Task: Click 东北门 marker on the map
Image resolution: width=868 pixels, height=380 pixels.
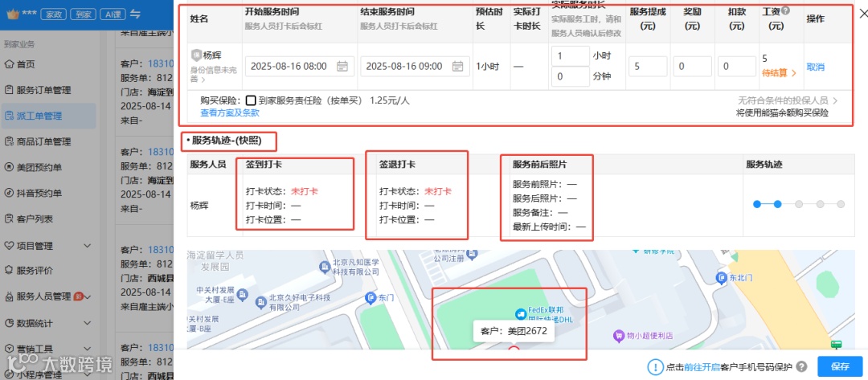Action: (720, 278)
